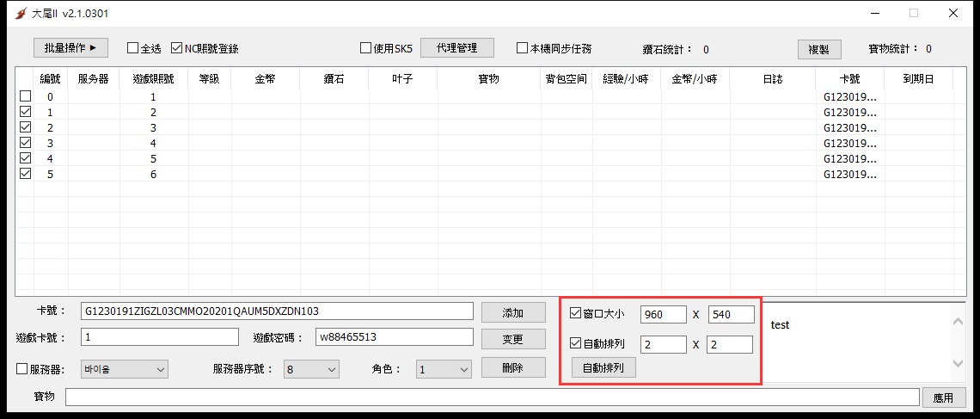This screenshot has height=419, width=980.
Task: Open the 服務器序號 dropdown
Action: (311, 369)
